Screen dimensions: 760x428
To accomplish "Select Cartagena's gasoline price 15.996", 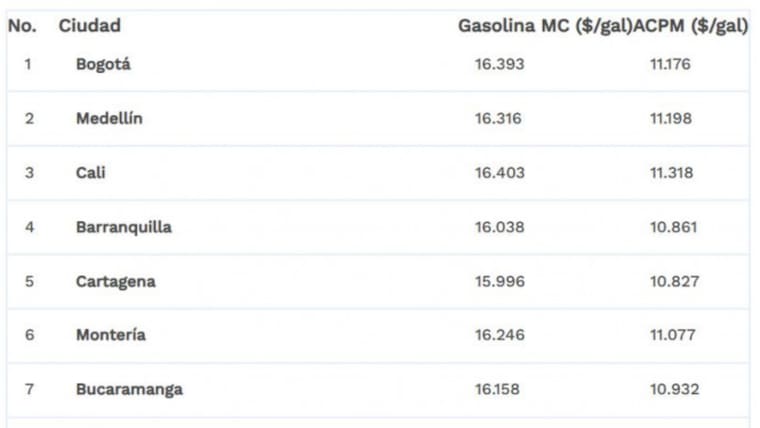I will [499, 281].
